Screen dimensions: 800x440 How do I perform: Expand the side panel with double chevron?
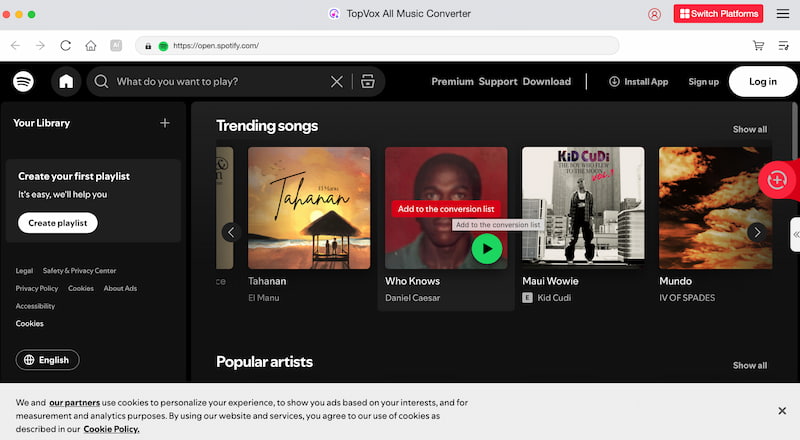795,234
